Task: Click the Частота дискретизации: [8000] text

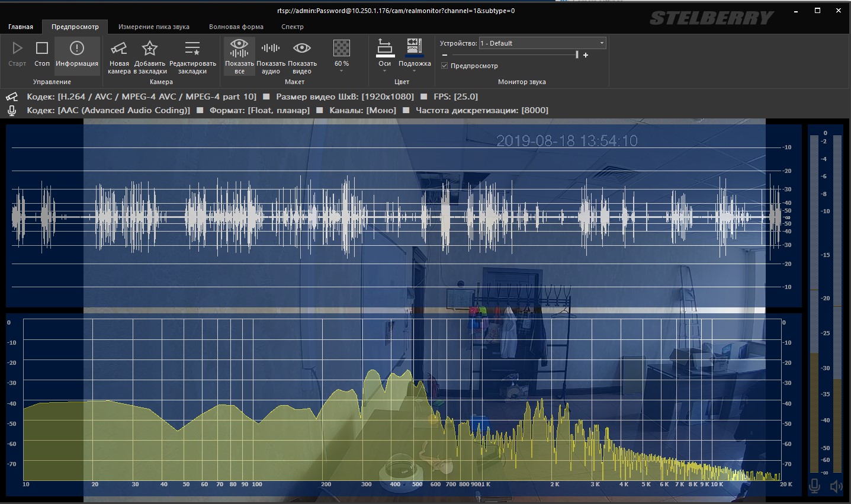Action: pos(482,110)
